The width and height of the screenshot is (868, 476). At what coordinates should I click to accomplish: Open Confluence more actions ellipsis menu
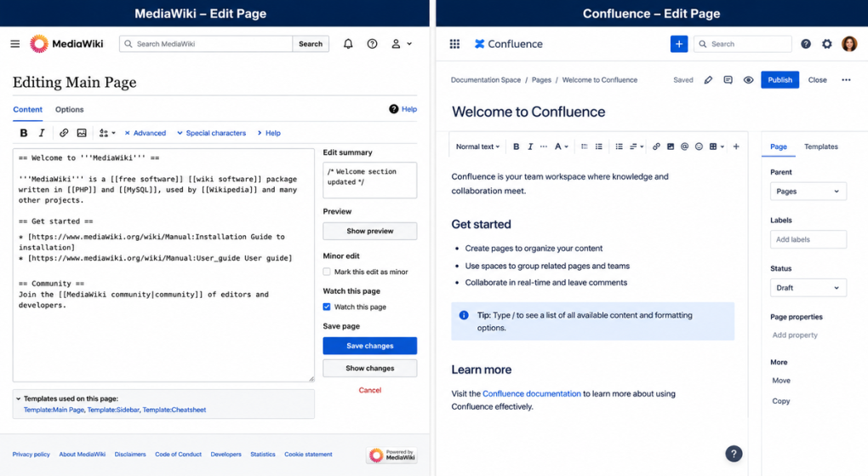(846, 80)
